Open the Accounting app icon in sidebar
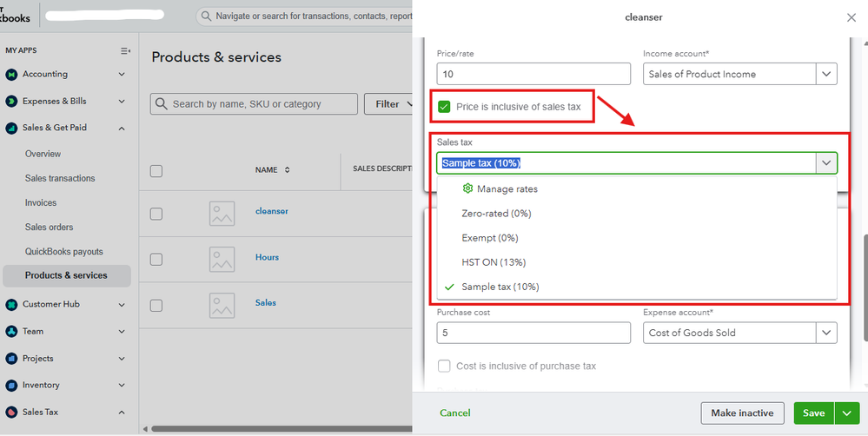Viewport: 868px width, 436px height. click(x=11, y=74)
